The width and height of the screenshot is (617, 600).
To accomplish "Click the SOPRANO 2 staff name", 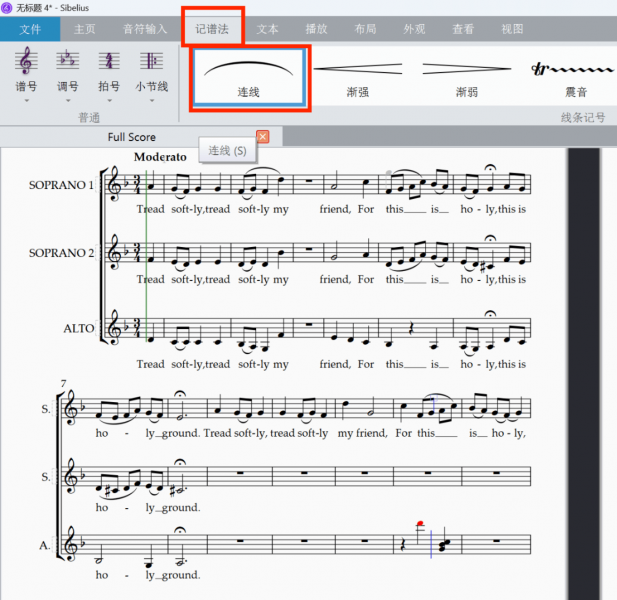I will click(x=61, y=253).
